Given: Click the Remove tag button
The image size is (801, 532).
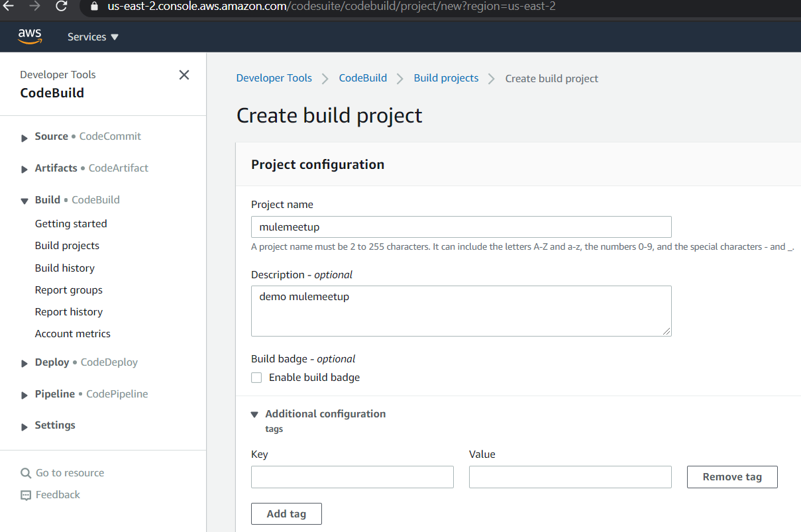Looking at the screenshot, I should coord(731,477).
